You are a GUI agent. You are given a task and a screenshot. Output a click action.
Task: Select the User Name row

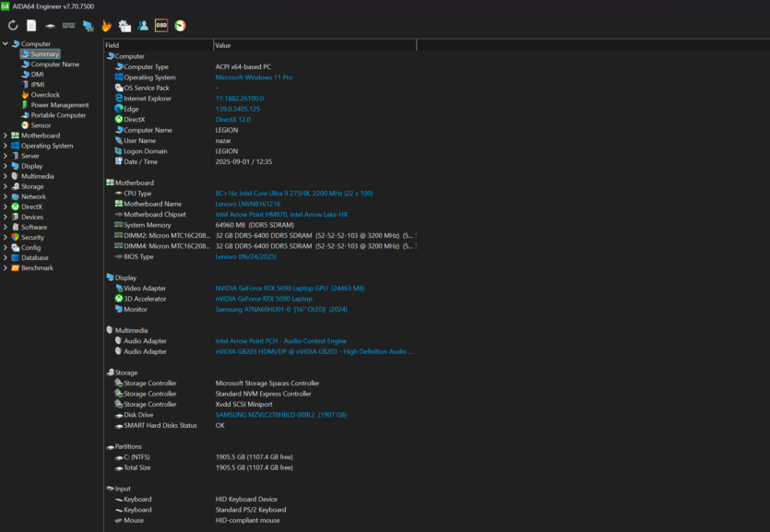click(x=260, y=141)
